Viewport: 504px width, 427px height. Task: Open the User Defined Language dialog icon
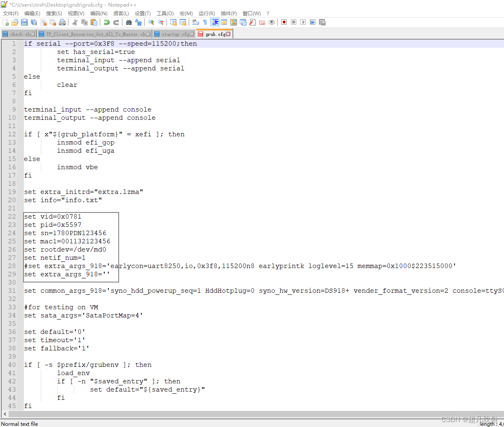click(x=224, y=22)
